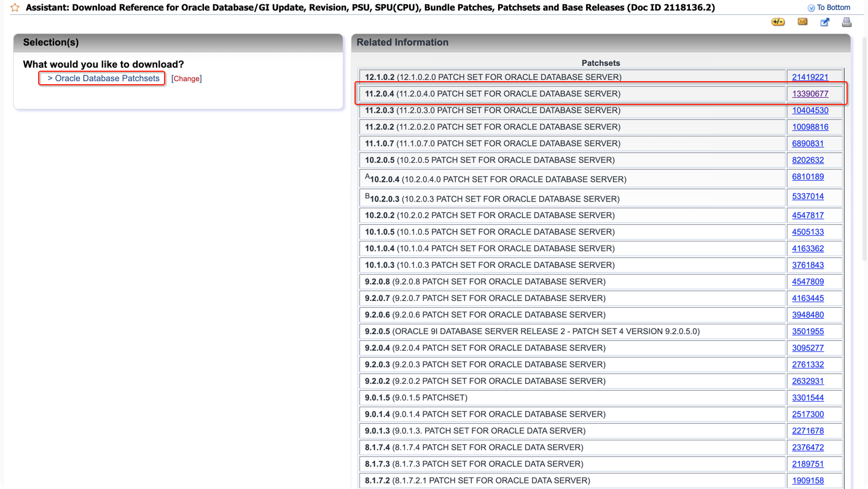Open patch link 10404530

coord(810,110)
